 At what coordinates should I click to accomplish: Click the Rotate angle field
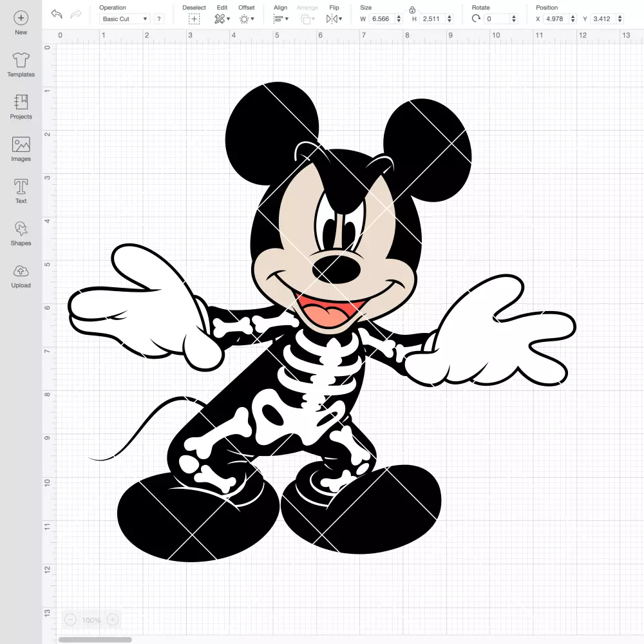click(497, 19)
